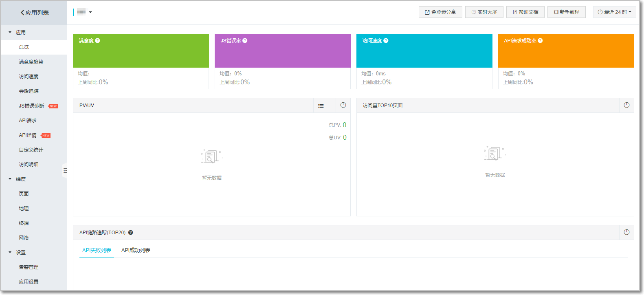
Task: Go back to 应用列表
Action: pyautogui.click(x=35, y=13)
